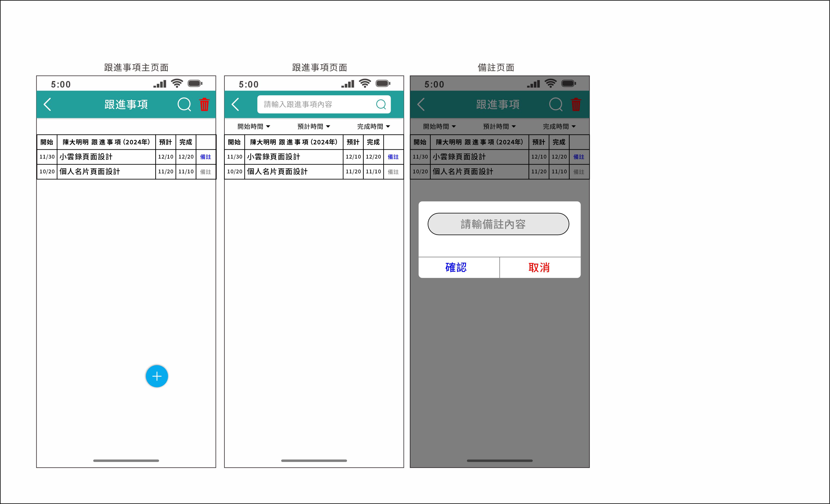Image resolution: width=830 pixels, height=504 pixels.
Task: Click red trash icon on main page
Action: 204,104
